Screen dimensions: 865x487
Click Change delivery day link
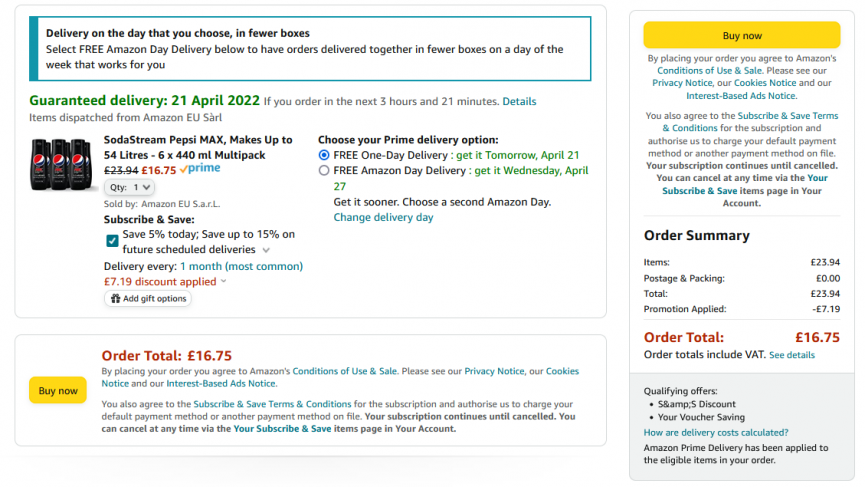383,217
